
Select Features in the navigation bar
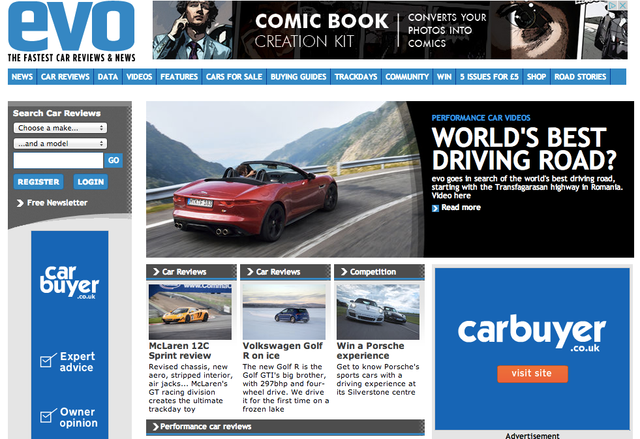[179, 77]
